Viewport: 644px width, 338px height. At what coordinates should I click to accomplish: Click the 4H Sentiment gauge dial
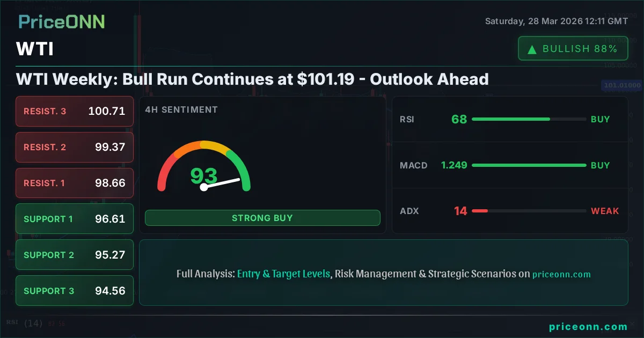pos(204,172)
